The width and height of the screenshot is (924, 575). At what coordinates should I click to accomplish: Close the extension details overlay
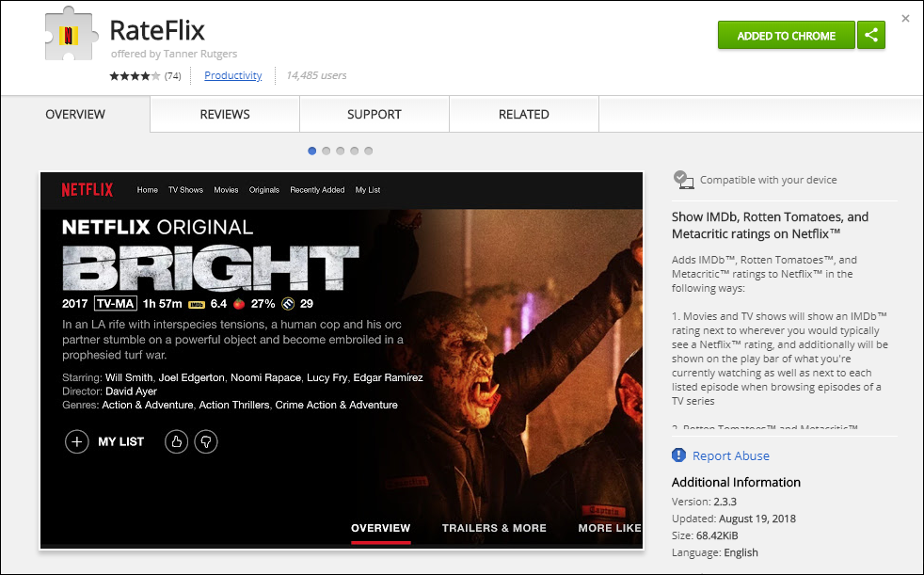click(x=905, y=19)
